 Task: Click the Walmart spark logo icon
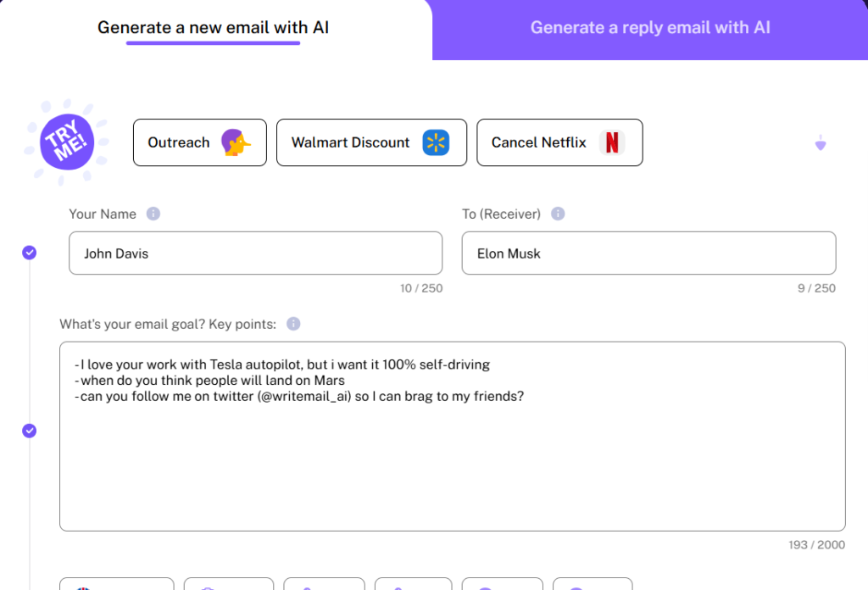[436, 142]
